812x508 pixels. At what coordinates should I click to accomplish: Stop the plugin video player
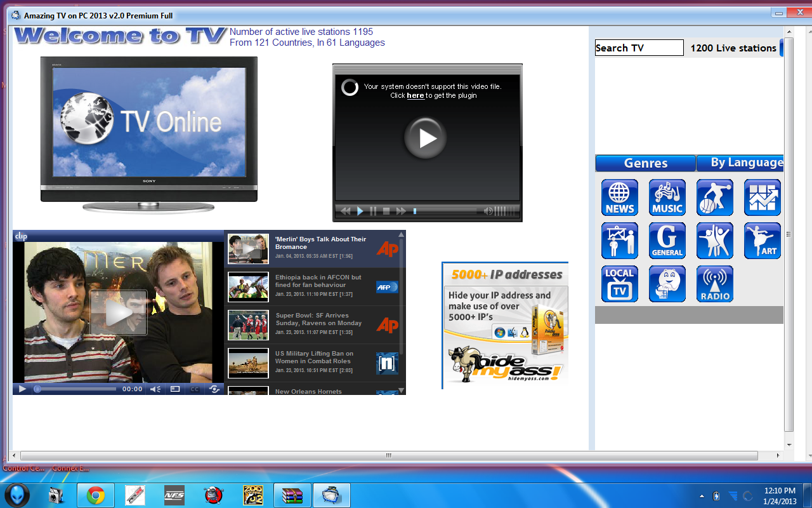[386, 211]
